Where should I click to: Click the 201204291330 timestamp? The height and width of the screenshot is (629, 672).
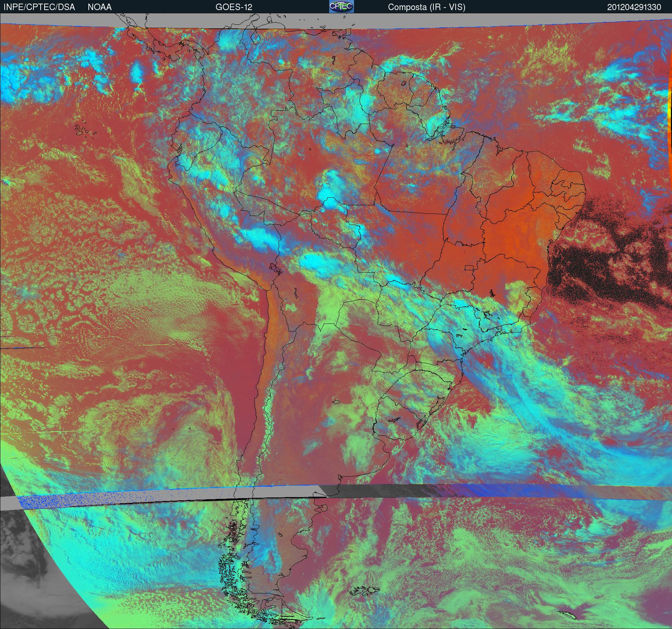[x=634, y=7]
